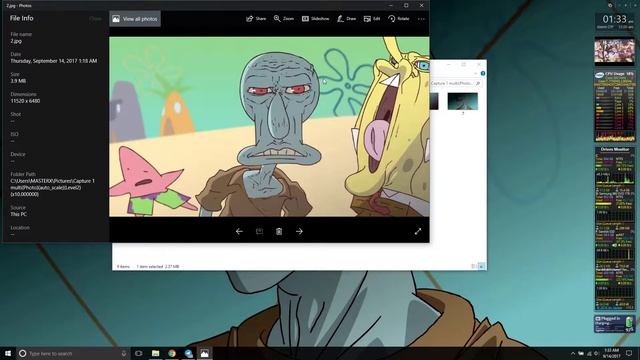640x360 pixels.
Task: Open Edit option in Photos toolbar
Action: (x=372, y=19)
